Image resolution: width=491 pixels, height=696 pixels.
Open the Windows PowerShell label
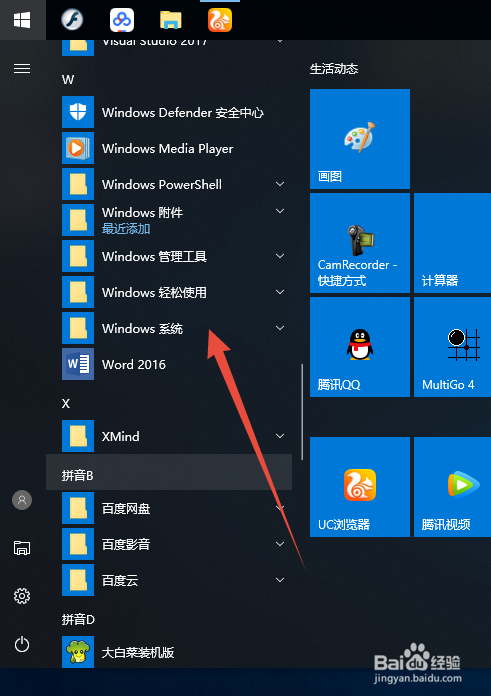point(162,184)
